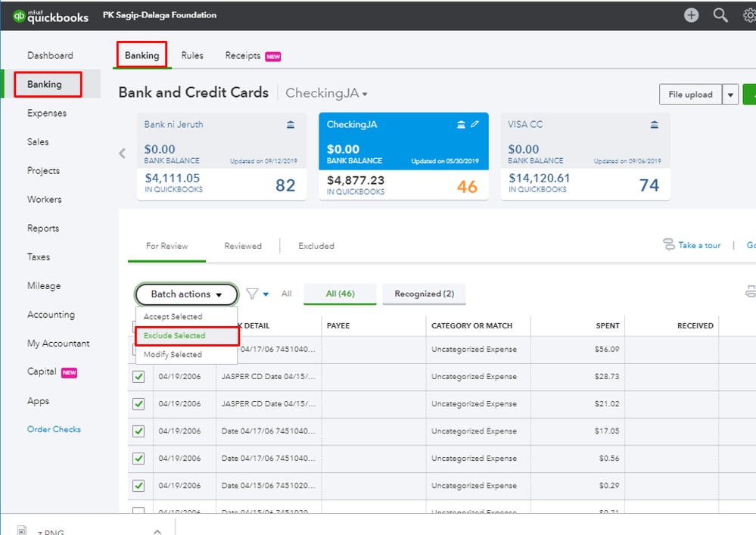Screen dimensions: 756x535
Task: Click the bank icon on VISA CC card
Action: [x=656, y=125]
